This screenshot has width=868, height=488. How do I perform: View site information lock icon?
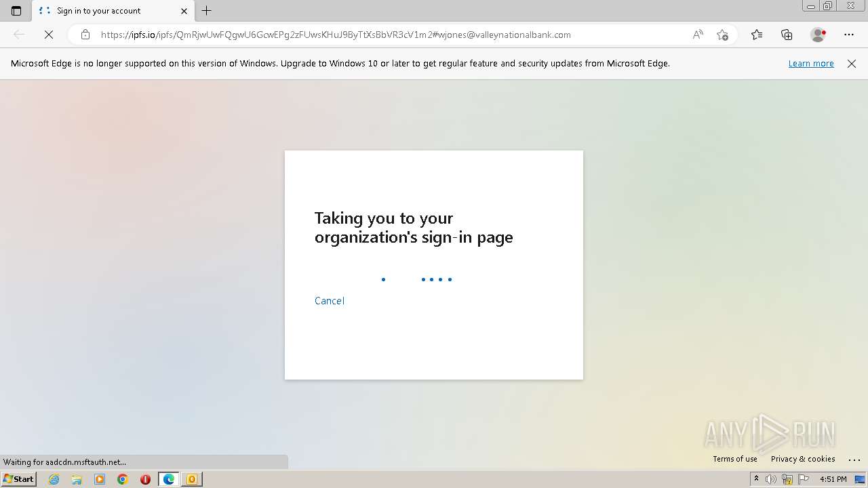[85, 35]
